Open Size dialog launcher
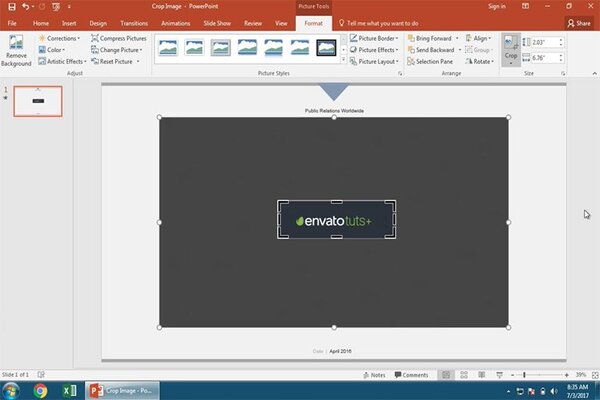This screenshot has height=400, width=600. coord(563,73)
